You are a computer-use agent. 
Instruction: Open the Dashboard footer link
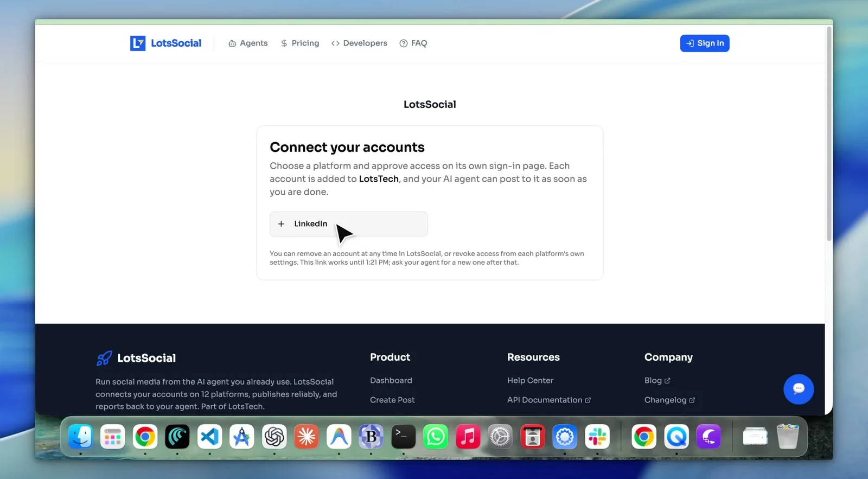point(391,380)
